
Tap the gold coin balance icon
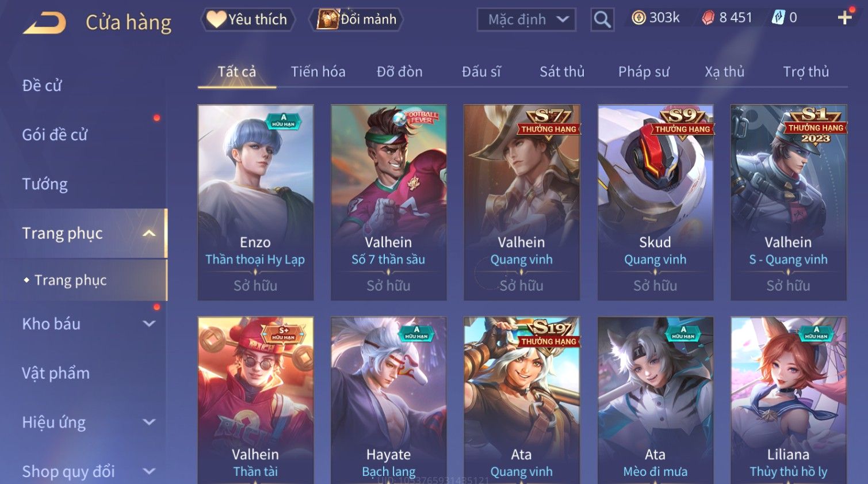(638, 18)
